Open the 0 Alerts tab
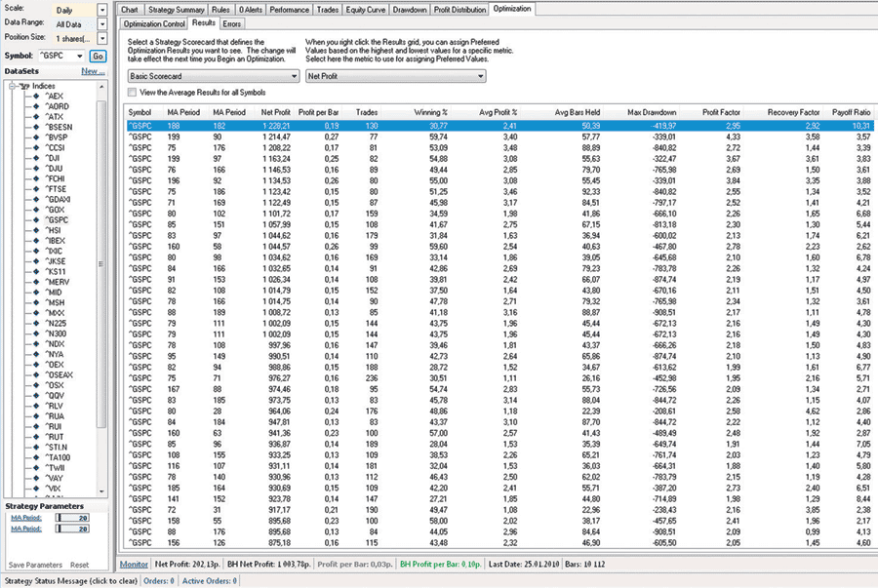Viewport: 878px width, 588px height. coord(251,10)
